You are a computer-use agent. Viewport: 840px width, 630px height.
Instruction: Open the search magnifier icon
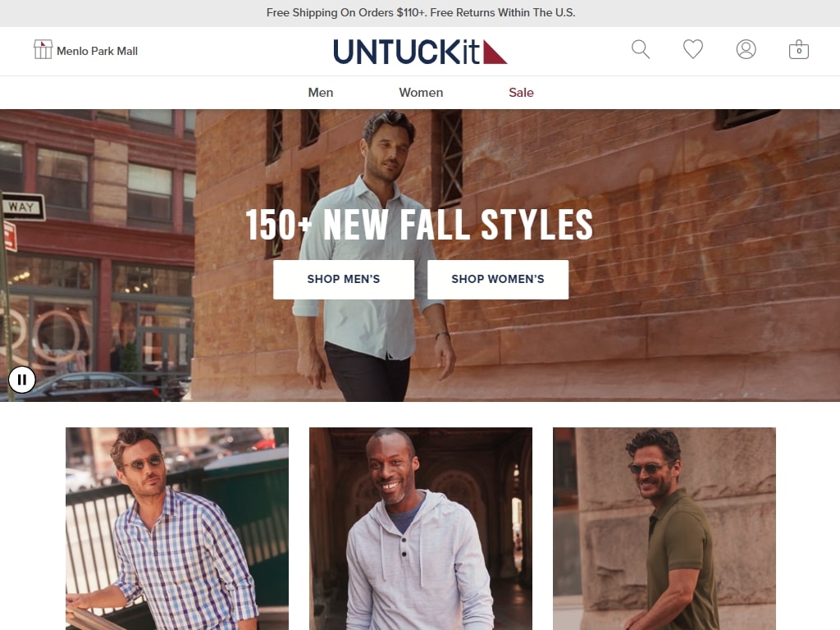click(640, 49)
